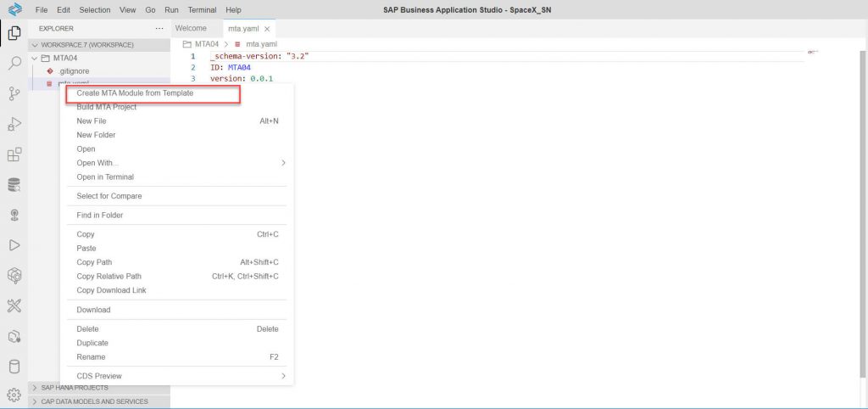Click the editor vertical scrollbar
The height and width of the screenshot is (409, 868).
(x=863, y=213)
